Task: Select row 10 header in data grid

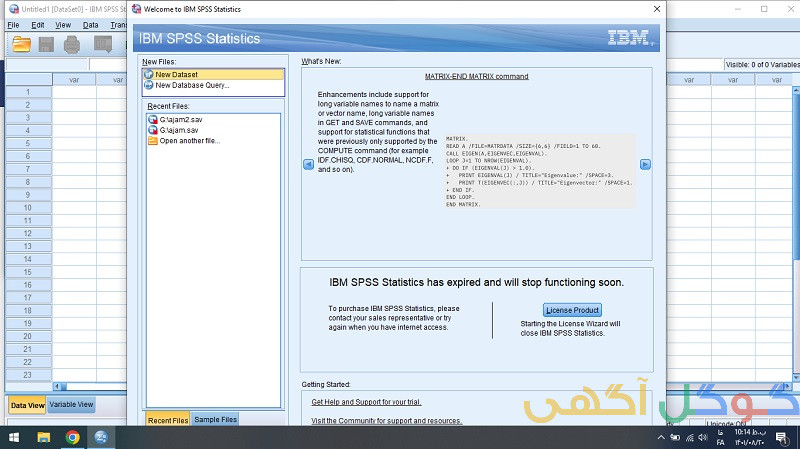Action: point(28,208)
